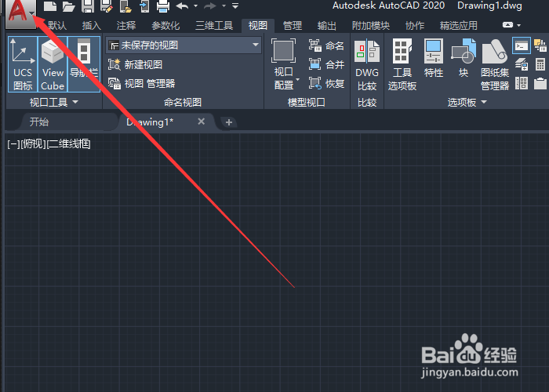Expand the 选项板 panel arrow
The image size is (549, 392).
[484, 102]
